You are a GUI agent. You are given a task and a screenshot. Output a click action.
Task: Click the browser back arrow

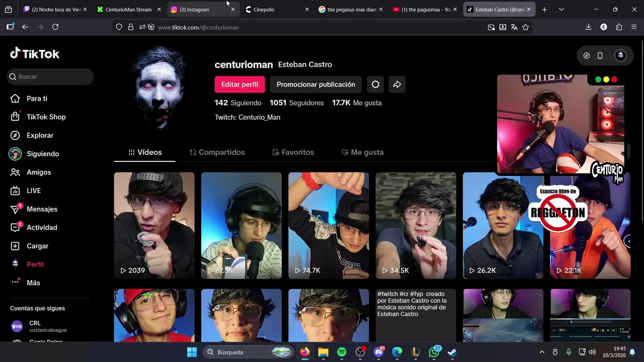click(x=25, y=27)
